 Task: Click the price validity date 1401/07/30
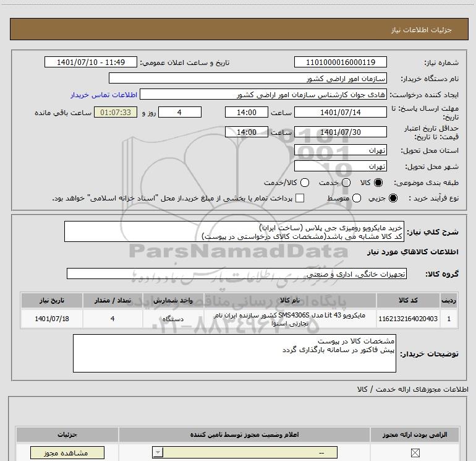click(340, 132)
